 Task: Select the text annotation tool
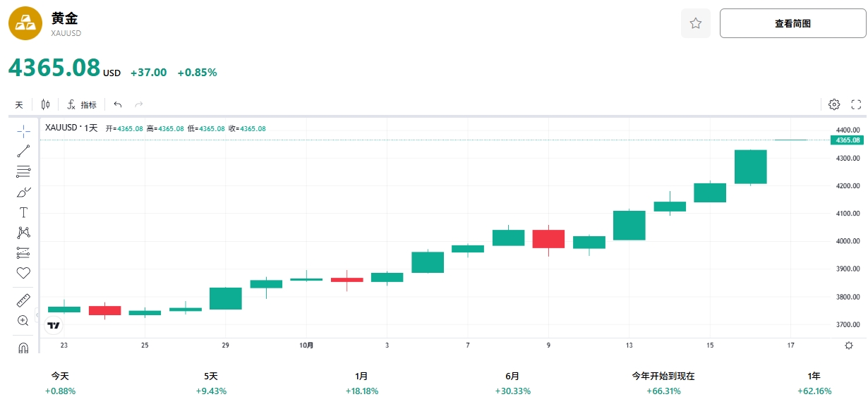(23, 212)
